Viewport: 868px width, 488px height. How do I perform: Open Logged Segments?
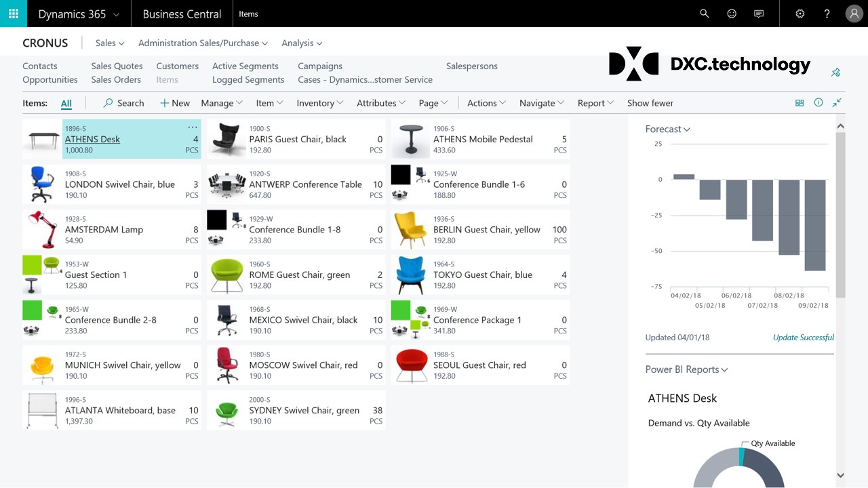coord(248,79)
